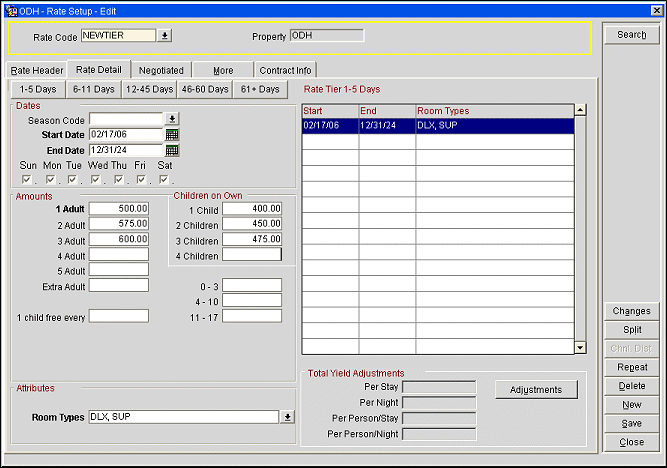Click the Split button
Screen dimensions: 667x468
(x=631, y=330)
